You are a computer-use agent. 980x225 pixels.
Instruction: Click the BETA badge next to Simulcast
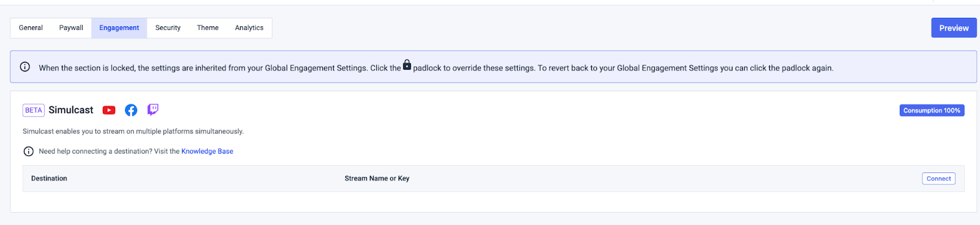tap(34, 110)
